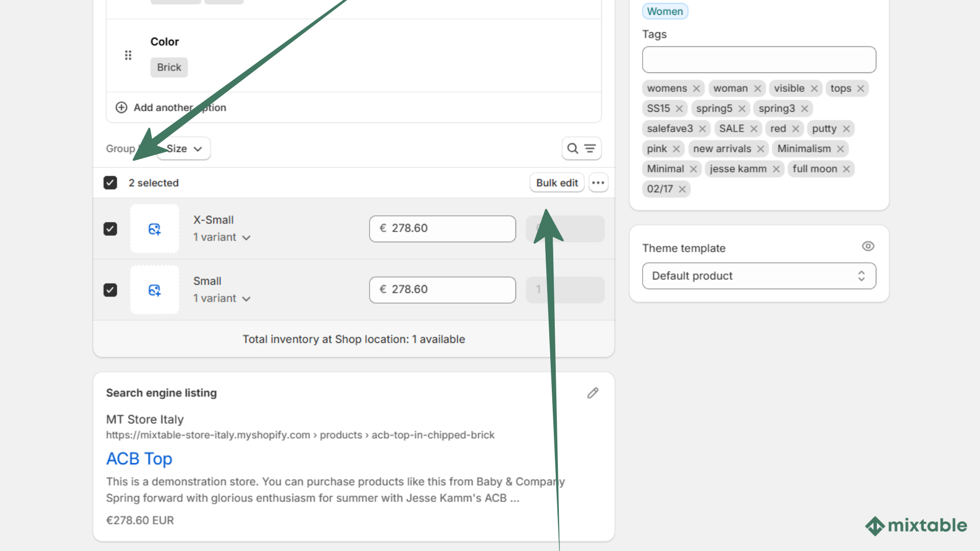
Task: Click the plus icon to add another option
Action: coord(121,107)
